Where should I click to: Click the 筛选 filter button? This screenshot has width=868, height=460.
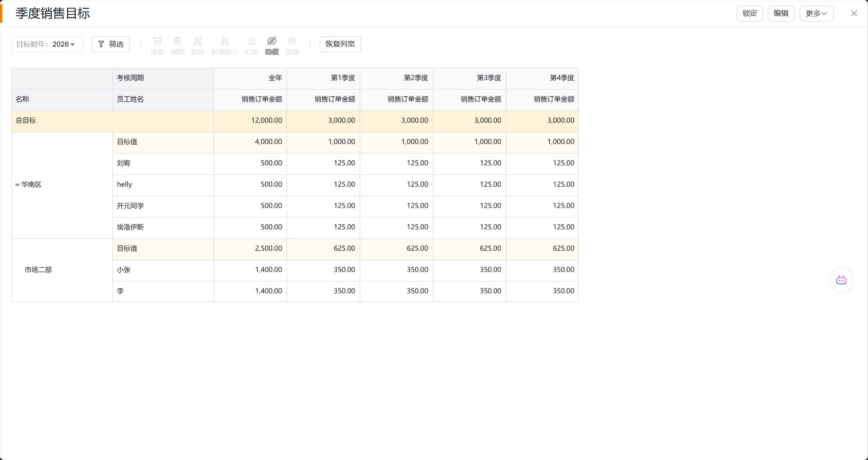pyautogui.click(x=111, y=44)
